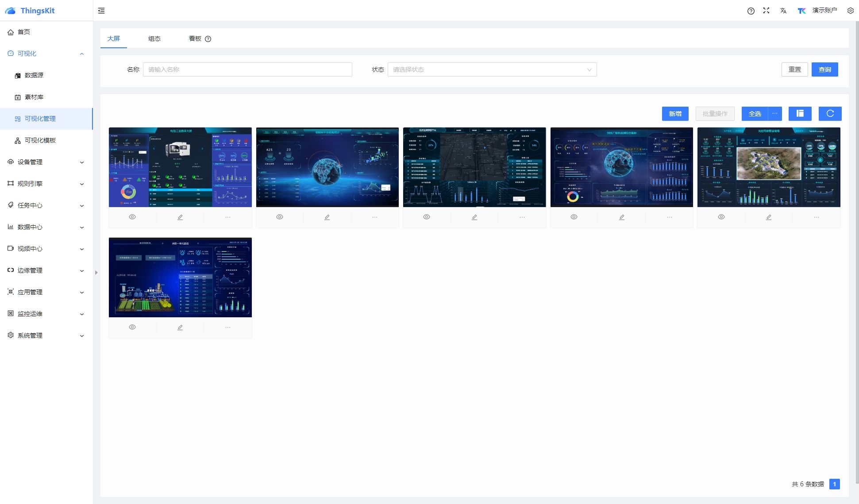Open the 状态 status dropdown

492,69
